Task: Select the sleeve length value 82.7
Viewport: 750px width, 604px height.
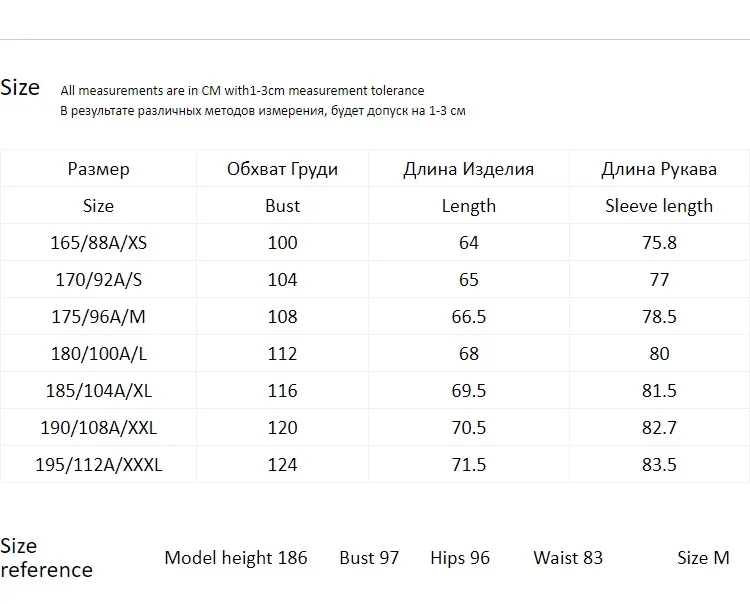Action: (x=659, y=428)
